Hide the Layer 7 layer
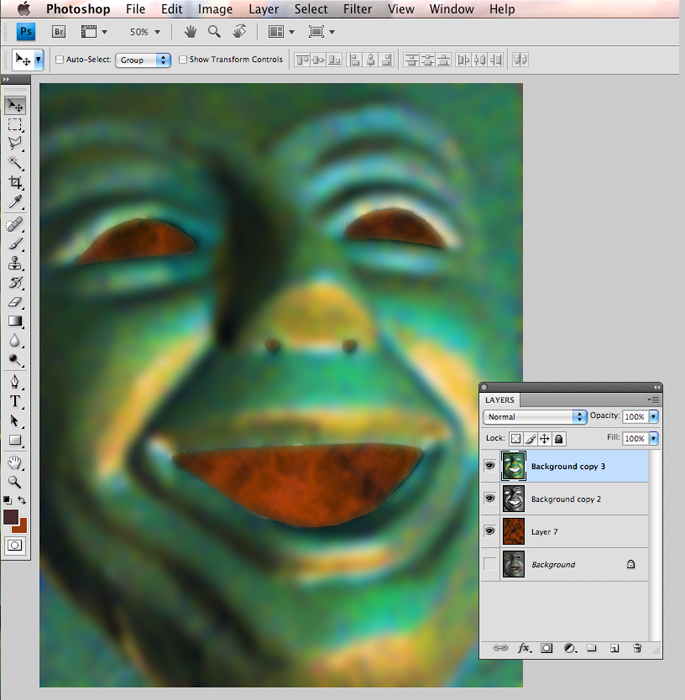 pos(490,531)
